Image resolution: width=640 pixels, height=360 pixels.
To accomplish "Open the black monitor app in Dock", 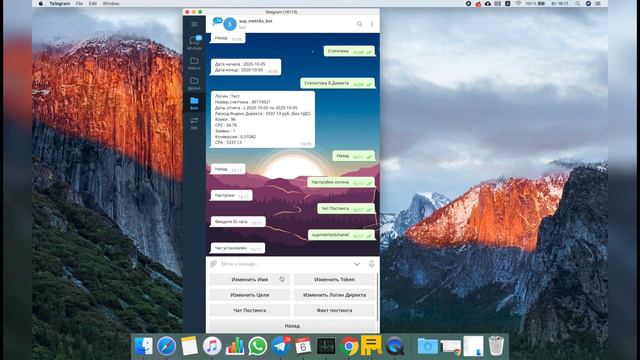I will click(326, 346).
